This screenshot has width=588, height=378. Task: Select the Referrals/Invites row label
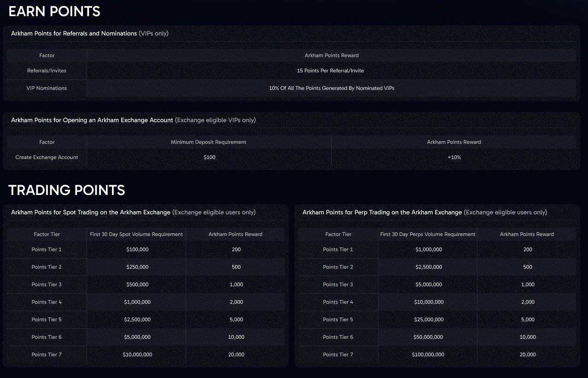tap(47, 71)
